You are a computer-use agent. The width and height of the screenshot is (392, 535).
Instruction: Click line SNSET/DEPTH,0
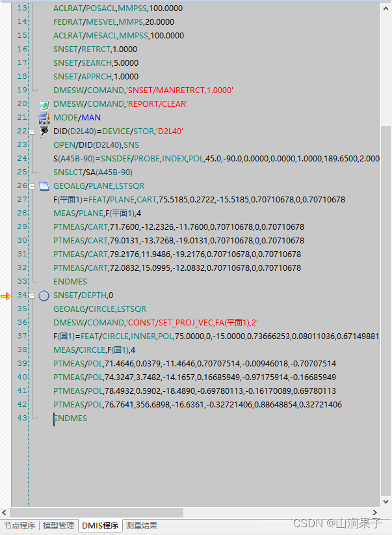coord(83,295)
